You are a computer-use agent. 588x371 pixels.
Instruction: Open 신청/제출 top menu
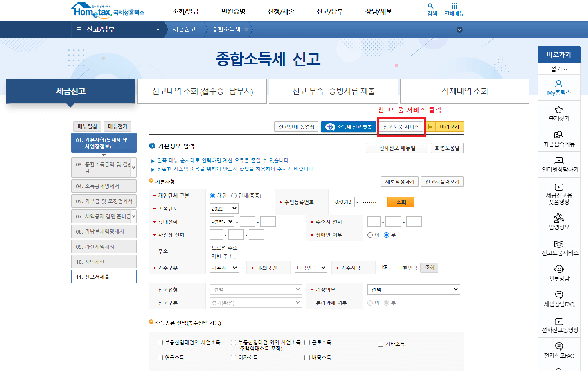point(281,11)
